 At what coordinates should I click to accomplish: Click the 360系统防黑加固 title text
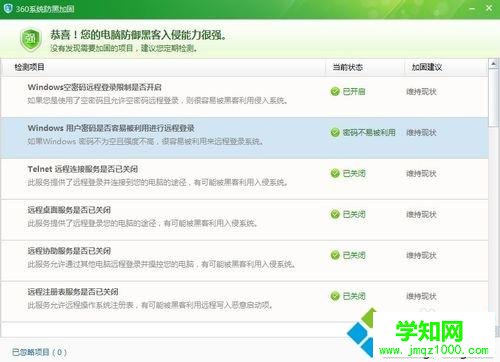click(45, 9)
